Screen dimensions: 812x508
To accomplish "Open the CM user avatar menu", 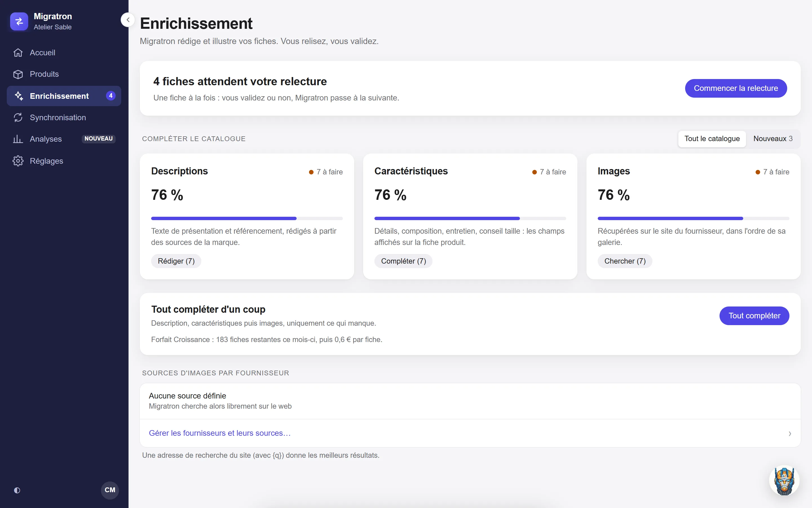I will pos(110,490).
